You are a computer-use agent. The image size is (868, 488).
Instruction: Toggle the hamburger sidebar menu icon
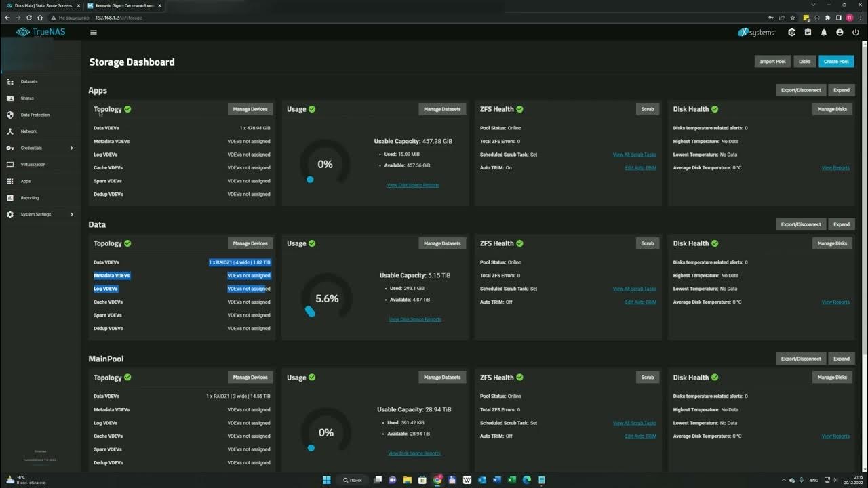point(94,32)
